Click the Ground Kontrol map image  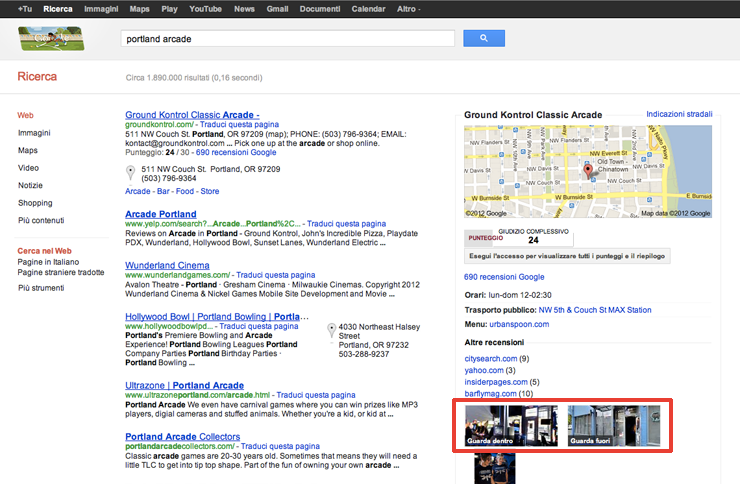[x=588, y=171]
